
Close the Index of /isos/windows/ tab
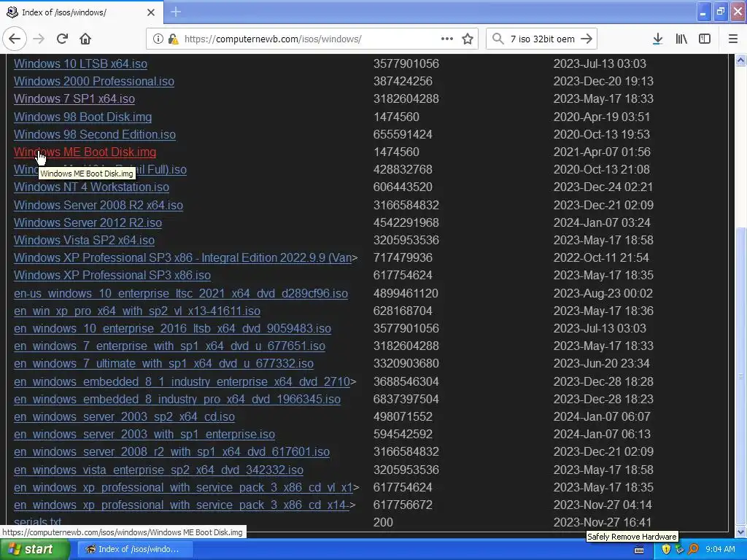tap(151, 12)
